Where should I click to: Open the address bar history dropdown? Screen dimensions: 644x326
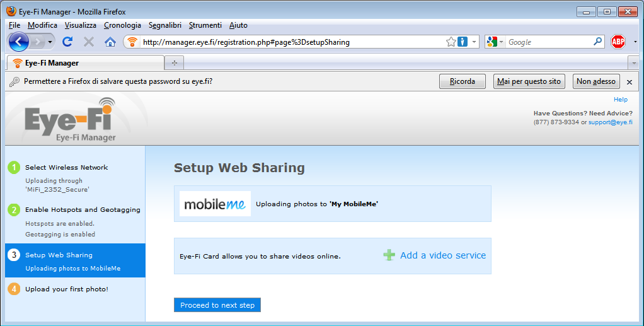pyautogui.click(x=474, y=42)
